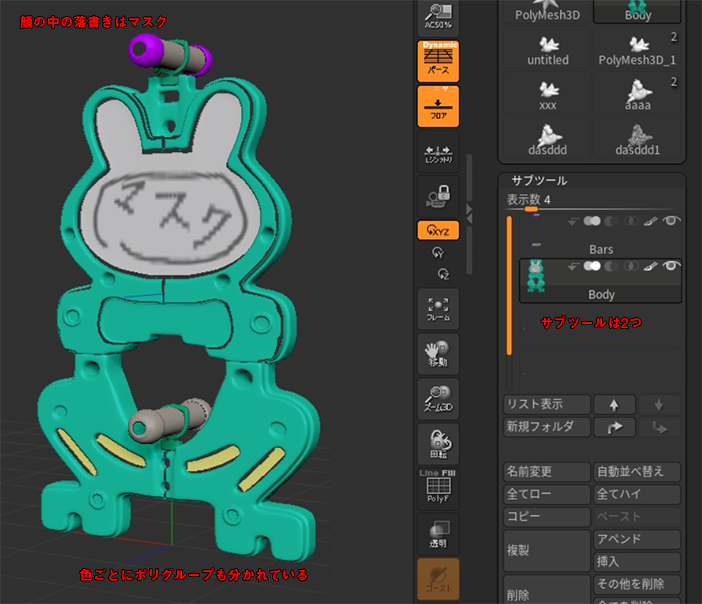Adjust the 表示数 4 visible count slider
Image resolution: width=702 pixels, height=604 pixels.
tap(591, 200)
